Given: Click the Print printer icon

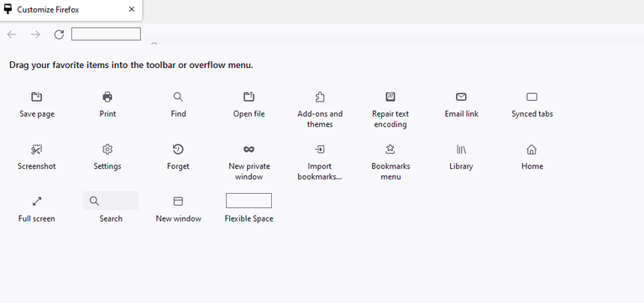Looking at the screenshot, I should [x=107, y=97].
